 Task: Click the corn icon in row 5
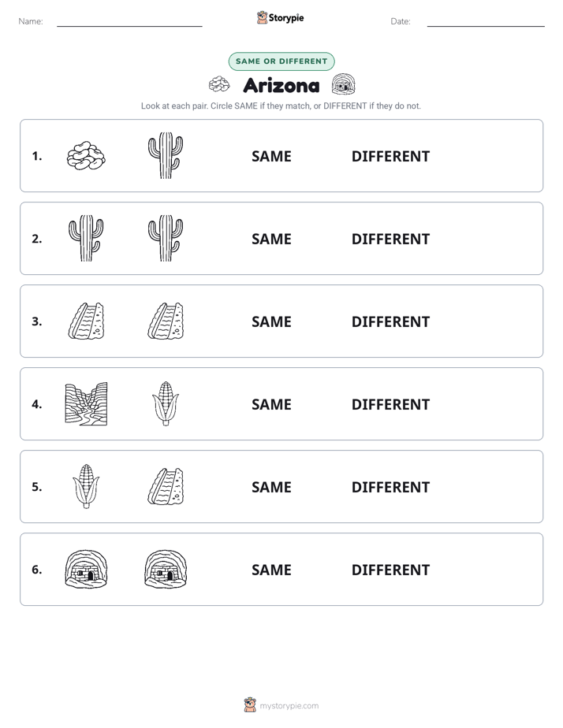pyautogui.click(x=86, y=486)
